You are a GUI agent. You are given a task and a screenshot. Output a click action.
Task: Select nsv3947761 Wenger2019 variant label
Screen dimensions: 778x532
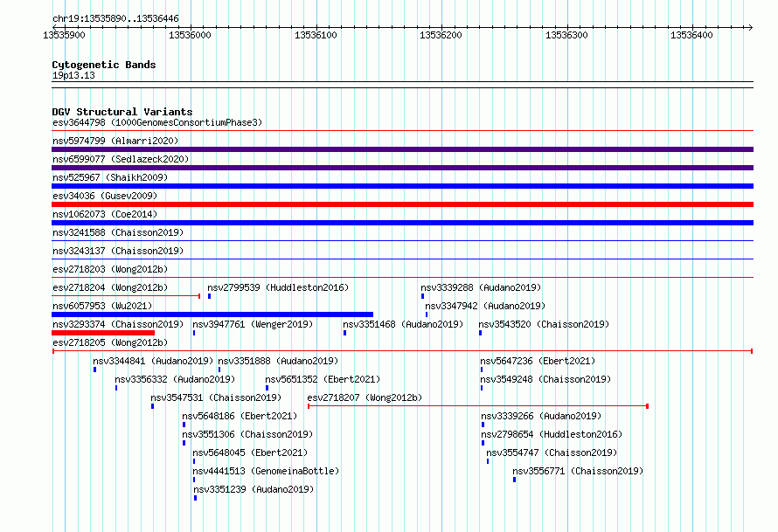pyautogui.click(x=253, y=324)
